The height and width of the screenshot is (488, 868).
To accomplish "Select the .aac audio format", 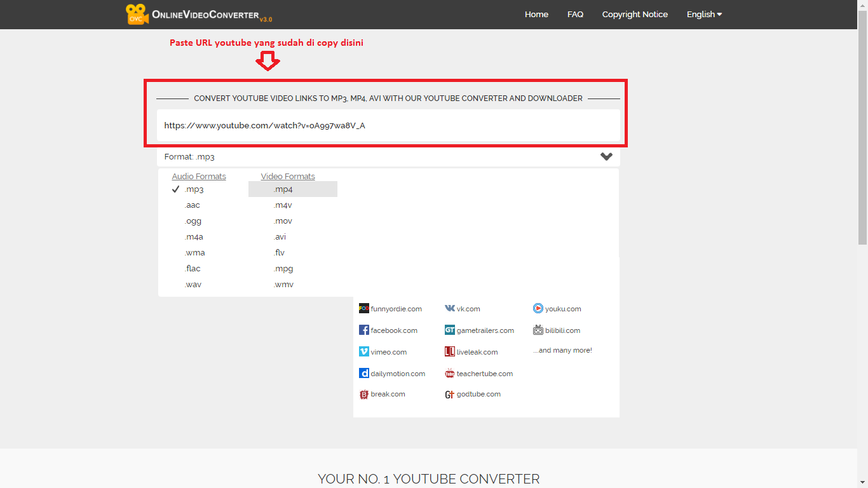I will [192, 205].
